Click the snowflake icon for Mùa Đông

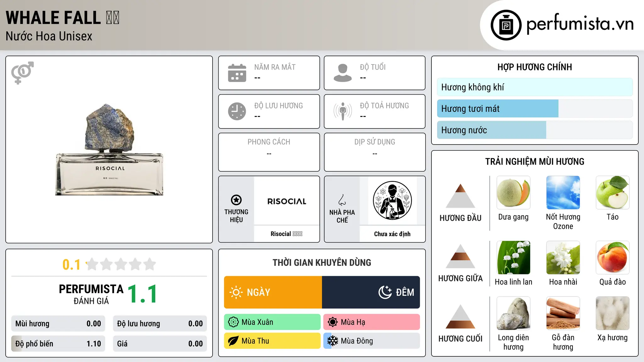(333, 341)
